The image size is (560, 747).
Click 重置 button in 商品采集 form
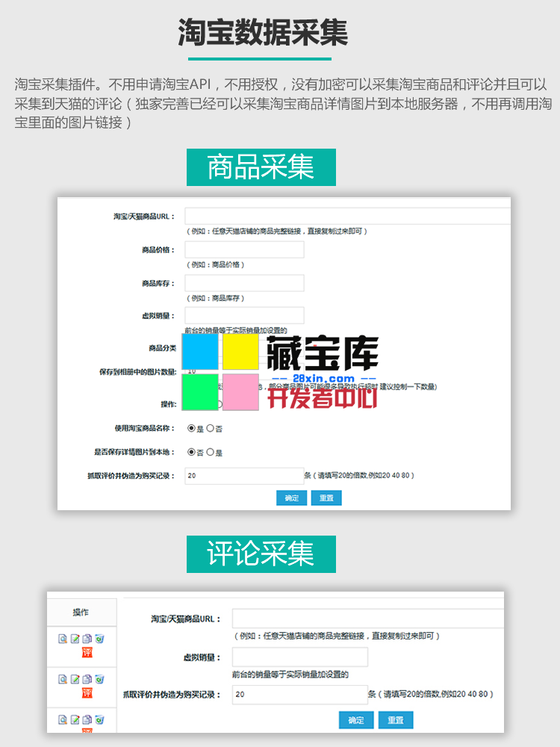coord(326,498)
